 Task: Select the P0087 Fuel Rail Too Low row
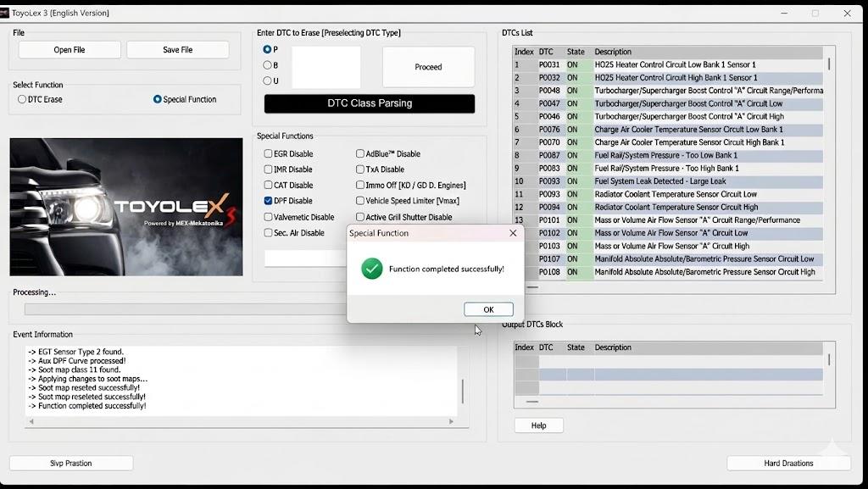coord(668,155)
